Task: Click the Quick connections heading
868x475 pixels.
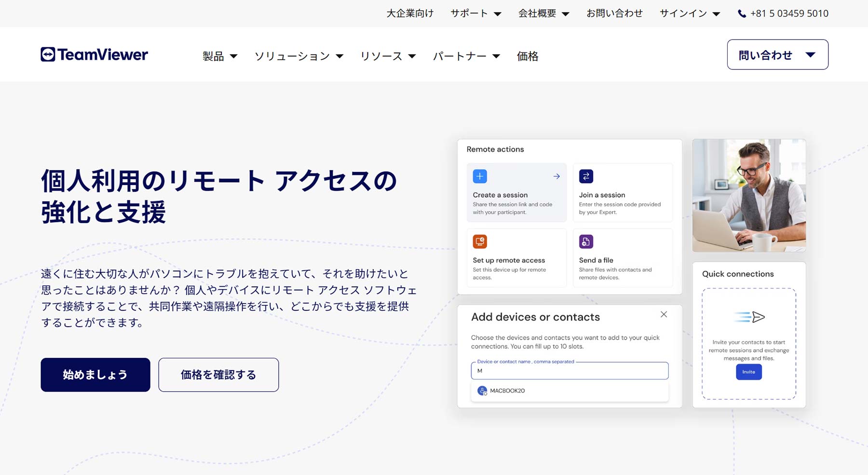Action: (738, 274)
